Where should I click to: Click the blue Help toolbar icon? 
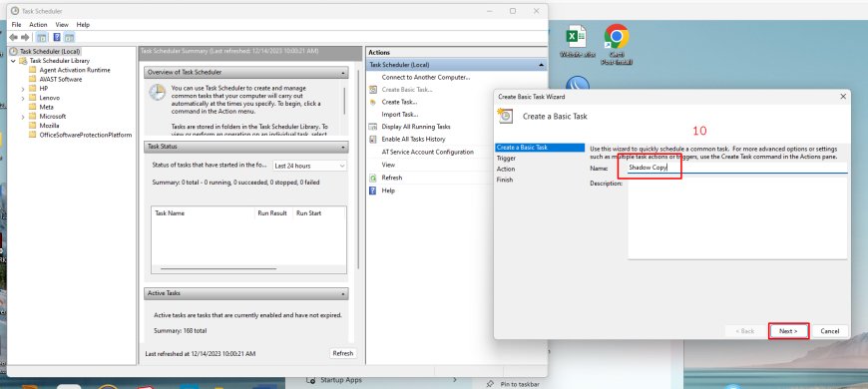pos(57,38)
